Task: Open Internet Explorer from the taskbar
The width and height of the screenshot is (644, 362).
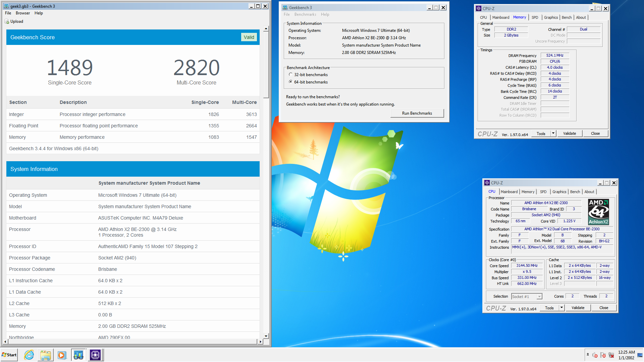Action: (x=29, y=355)
